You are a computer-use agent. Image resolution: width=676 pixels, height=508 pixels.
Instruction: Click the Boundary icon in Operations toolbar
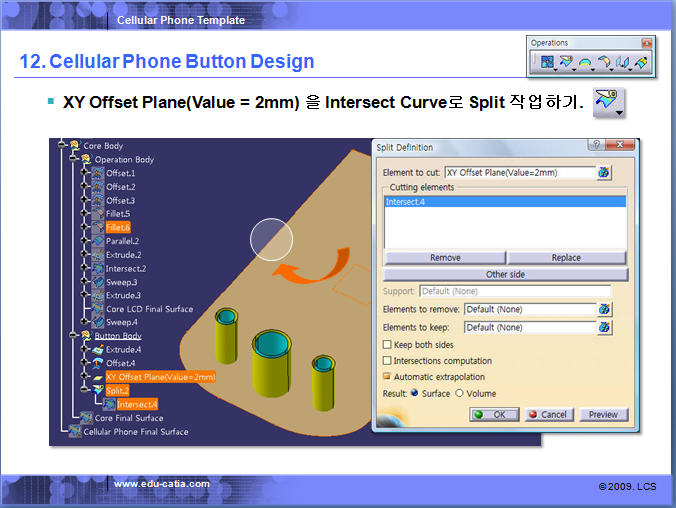click(584, 62)
